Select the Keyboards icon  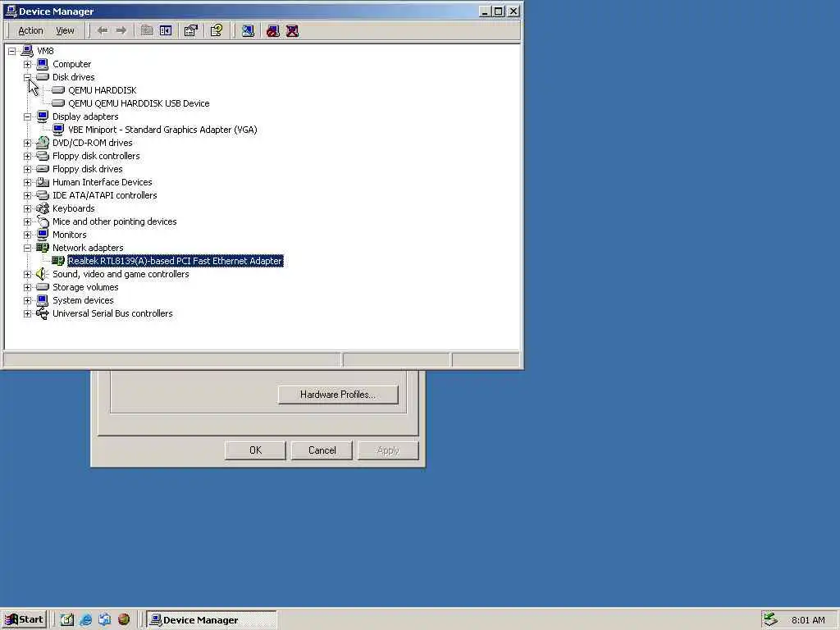43,208
